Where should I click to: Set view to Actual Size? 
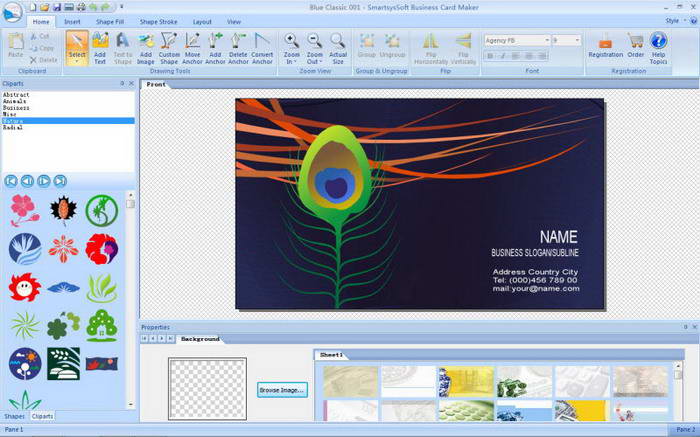click(x=338, y=48)
